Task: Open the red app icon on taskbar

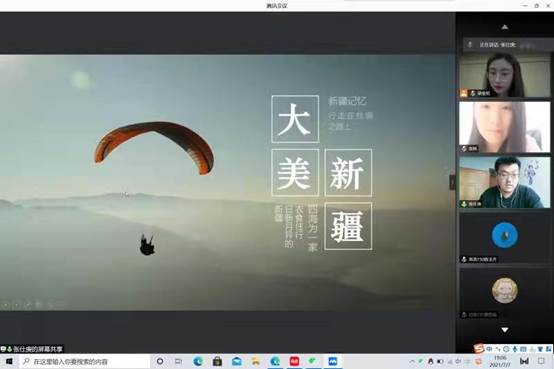Action: click(294, 361)
